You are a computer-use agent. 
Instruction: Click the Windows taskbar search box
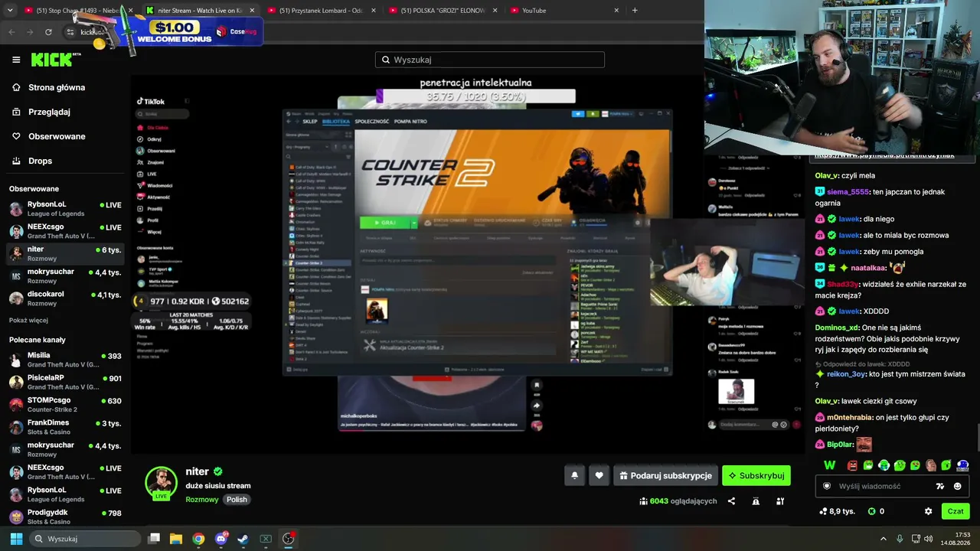(85, 539)
